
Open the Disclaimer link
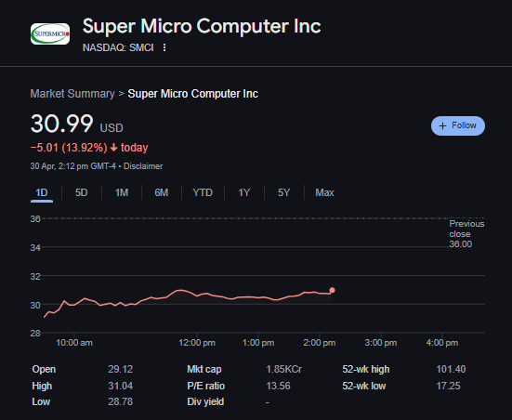tap(143, 166)
